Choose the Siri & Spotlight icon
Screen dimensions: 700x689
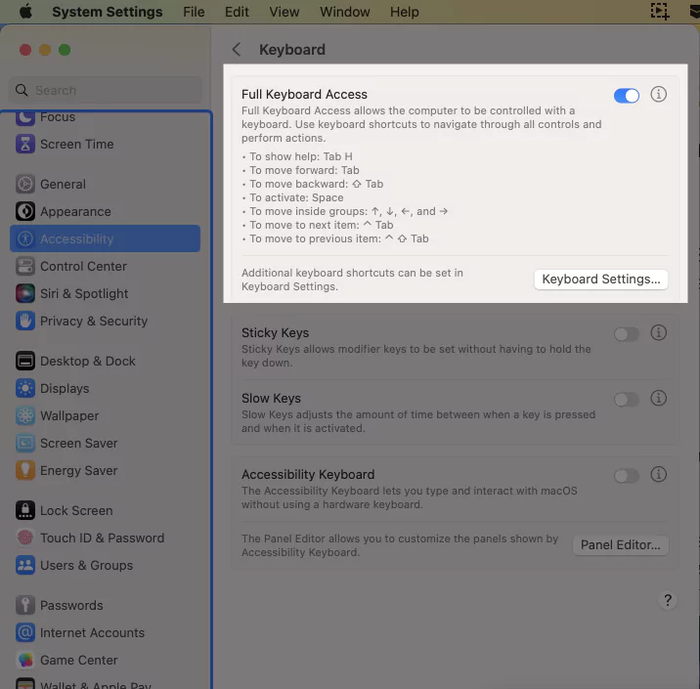point(25,293)
